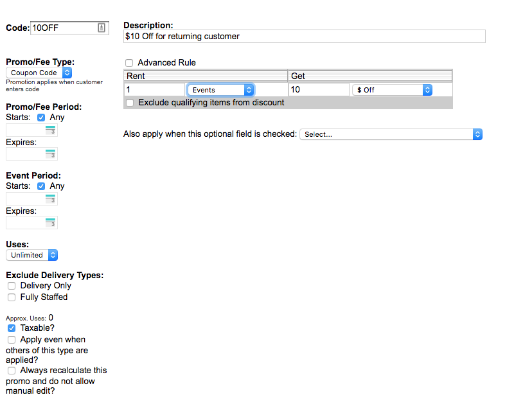Uncheck Any for Promo/Fee Period Starts
This screenshot has width=532, height=404.
(42, 118)
